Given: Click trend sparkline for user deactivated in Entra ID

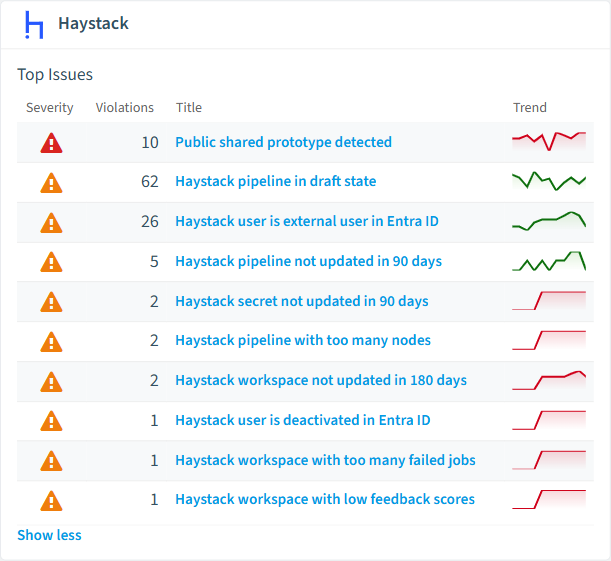Looking at the screenshot, I should pos(549,420).
